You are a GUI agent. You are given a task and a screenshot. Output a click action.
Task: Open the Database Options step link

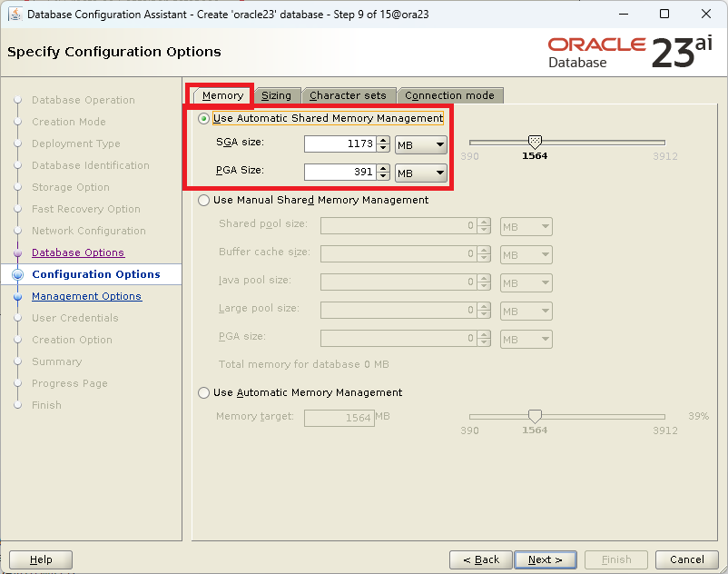point(78,252)
